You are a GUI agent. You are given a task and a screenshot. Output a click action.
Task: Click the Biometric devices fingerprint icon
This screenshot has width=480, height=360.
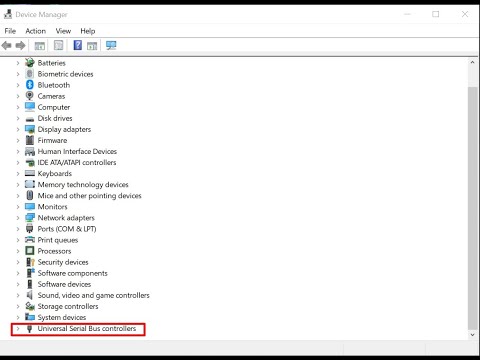[x=30, y=74]
